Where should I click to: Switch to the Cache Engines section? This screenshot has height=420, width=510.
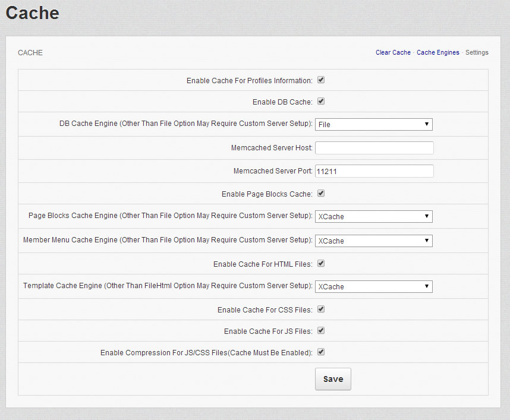[437, 53]
